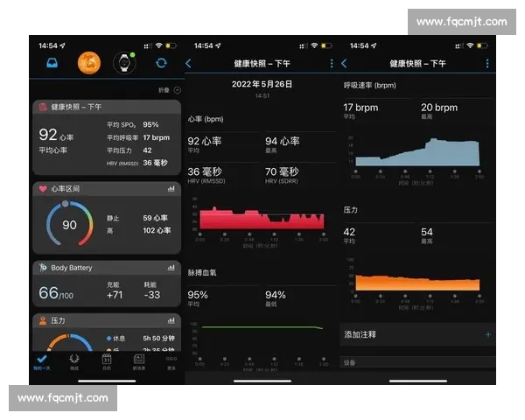Tap the date 2022年5月26日

click(x=262, y=84)
